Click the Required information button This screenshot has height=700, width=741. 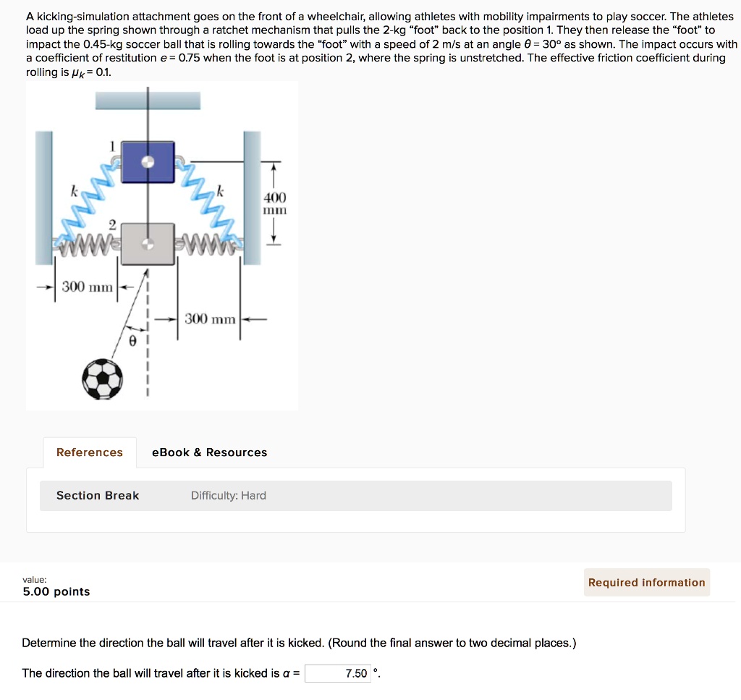pos(646,582)
